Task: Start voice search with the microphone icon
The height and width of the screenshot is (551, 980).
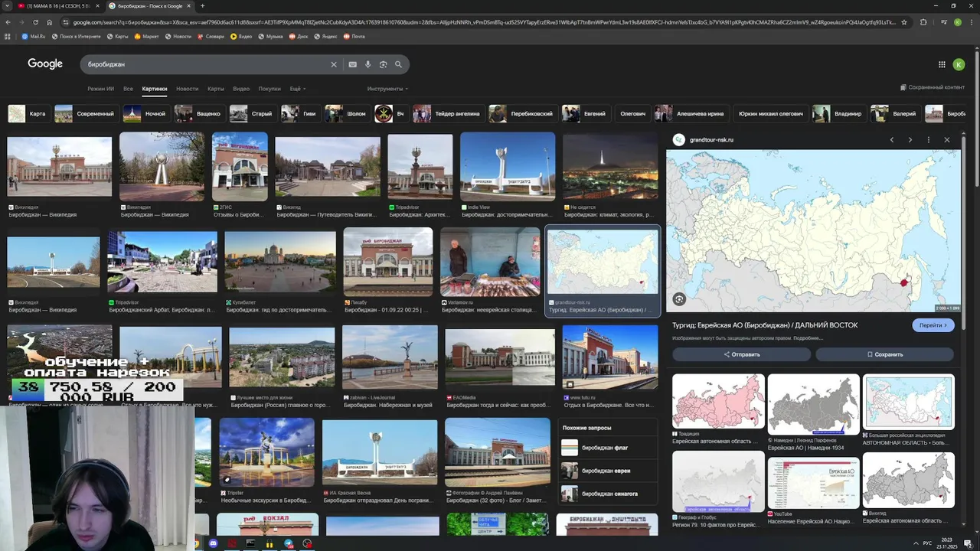Action: click(367, 64)
